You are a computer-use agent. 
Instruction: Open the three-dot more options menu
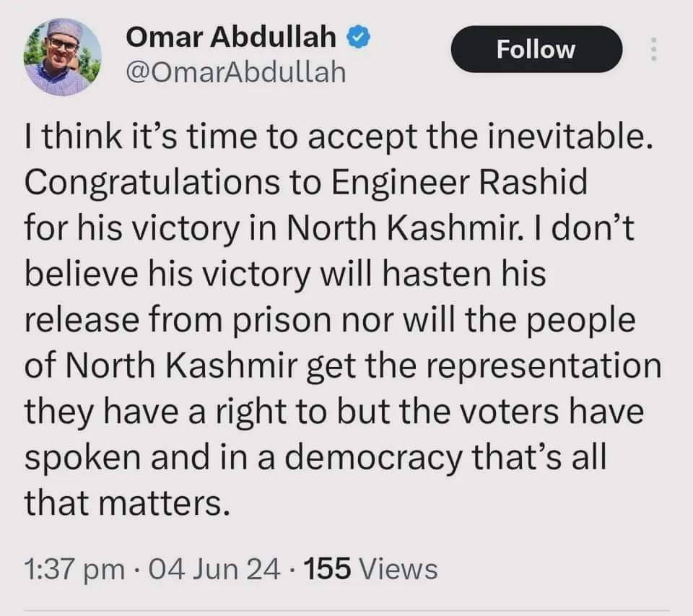click(x=654, y=49)
